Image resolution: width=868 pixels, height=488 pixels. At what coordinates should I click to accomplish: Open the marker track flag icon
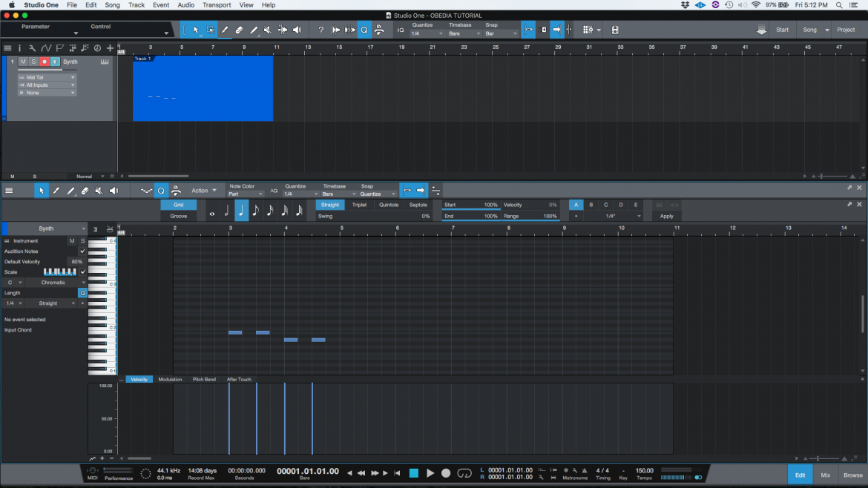tap(60, 48)
